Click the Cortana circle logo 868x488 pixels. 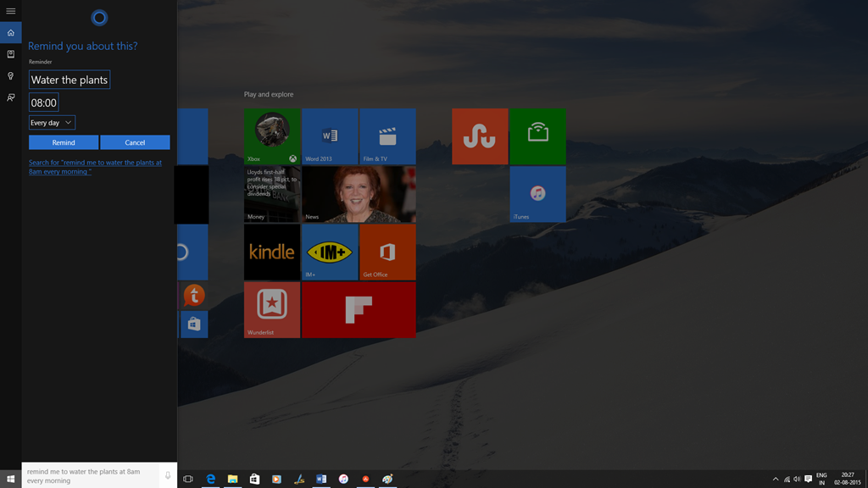[x=99, y=18]
